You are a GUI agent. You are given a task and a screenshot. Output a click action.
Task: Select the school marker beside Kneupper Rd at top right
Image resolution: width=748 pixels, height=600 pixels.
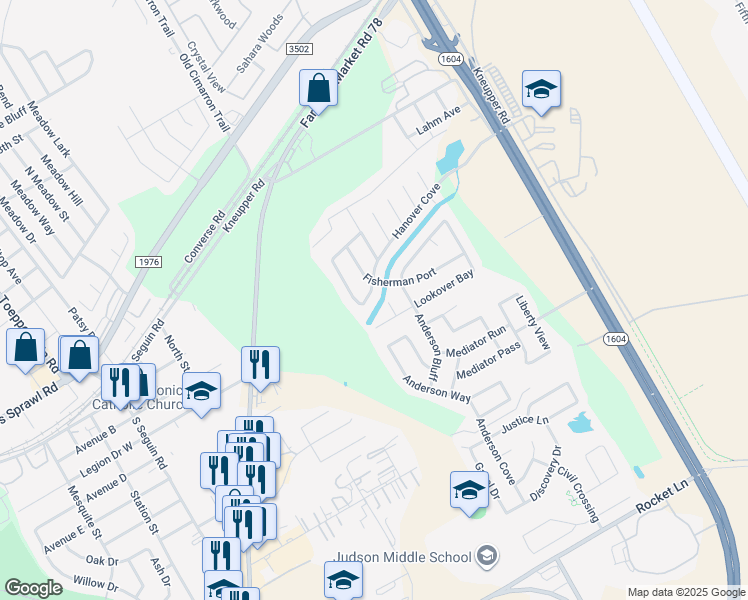(x=541, y=90)
